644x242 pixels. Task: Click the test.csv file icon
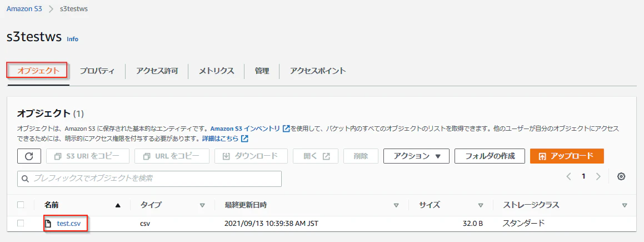click(48, 224)
